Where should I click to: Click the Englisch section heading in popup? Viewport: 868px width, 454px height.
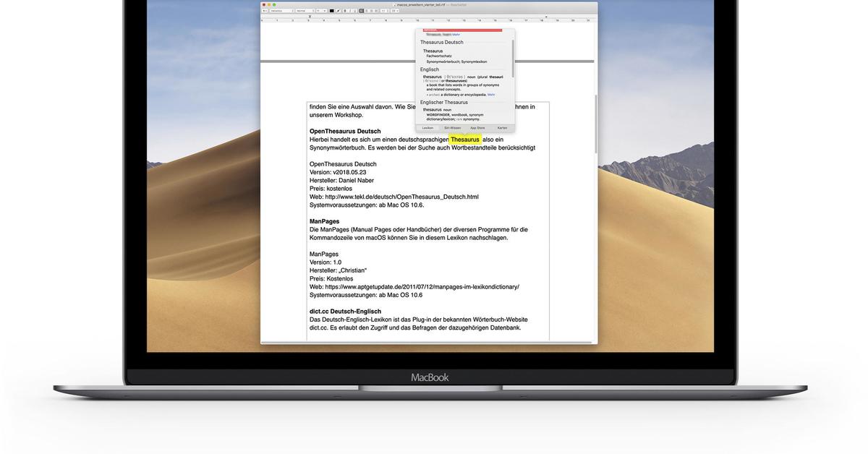coord(430,69)
